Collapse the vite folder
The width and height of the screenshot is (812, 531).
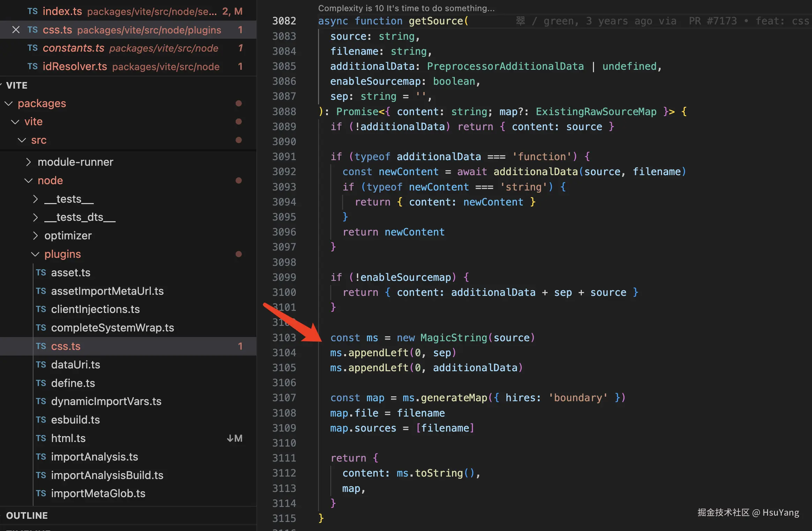tap(15, 121)
